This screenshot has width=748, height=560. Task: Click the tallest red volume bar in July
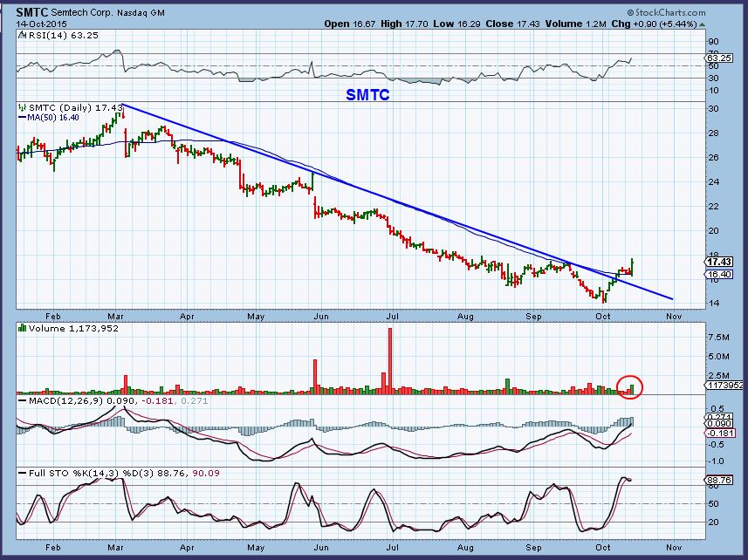(390, 361)
